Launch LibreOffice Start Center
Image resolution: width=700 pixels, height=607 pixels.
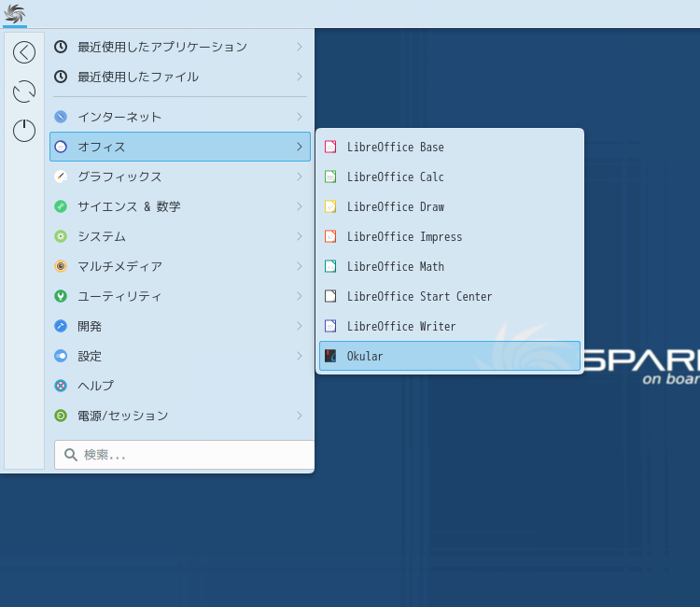(419, 296)
